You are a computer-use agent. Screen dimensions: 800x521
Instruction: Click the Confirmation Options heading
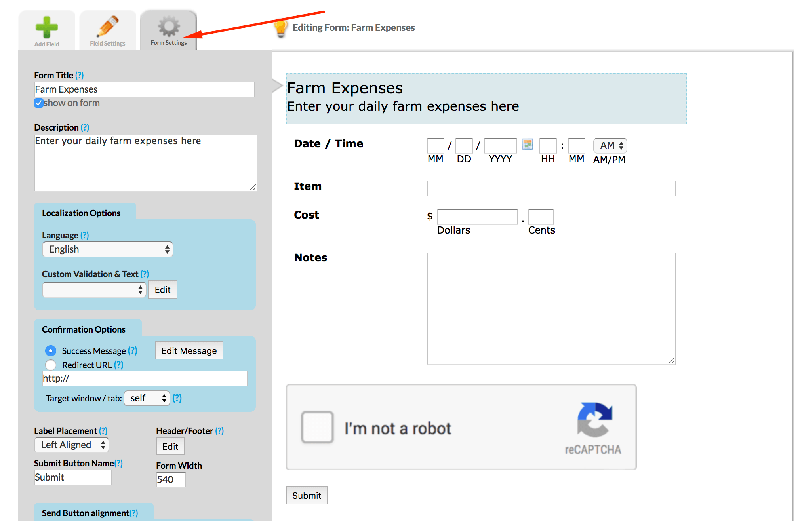click(84, 330)
